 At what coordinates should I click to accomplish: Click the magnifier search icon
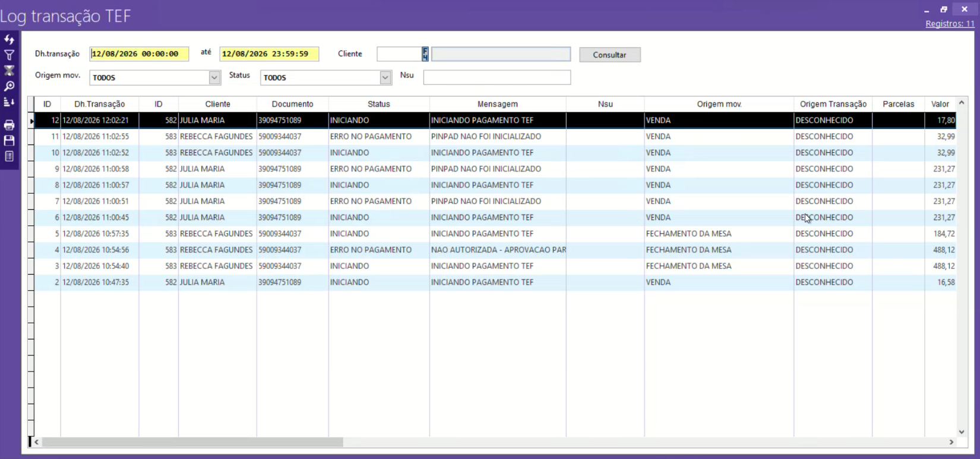(9, 86)
